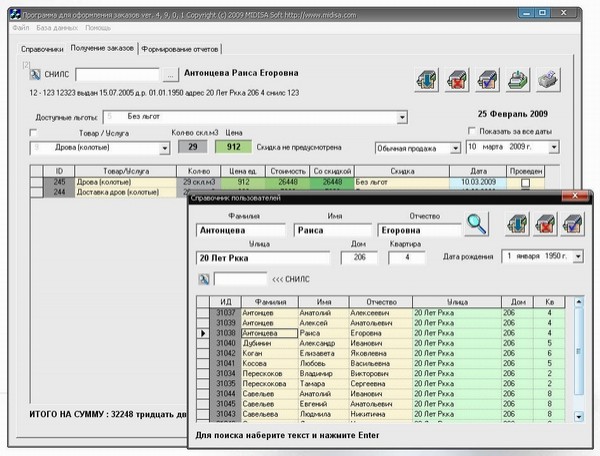Screen dimensions: 600x456
Task: Click the rightmost stamp icon in main toolbar
Action: 548,81
